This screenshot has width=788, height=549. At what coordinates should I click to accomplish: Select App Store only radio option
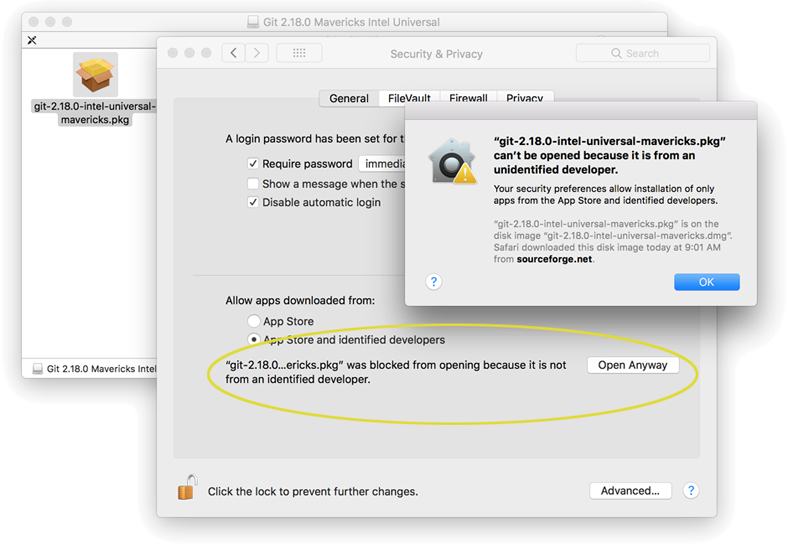[x=254, y=321]
